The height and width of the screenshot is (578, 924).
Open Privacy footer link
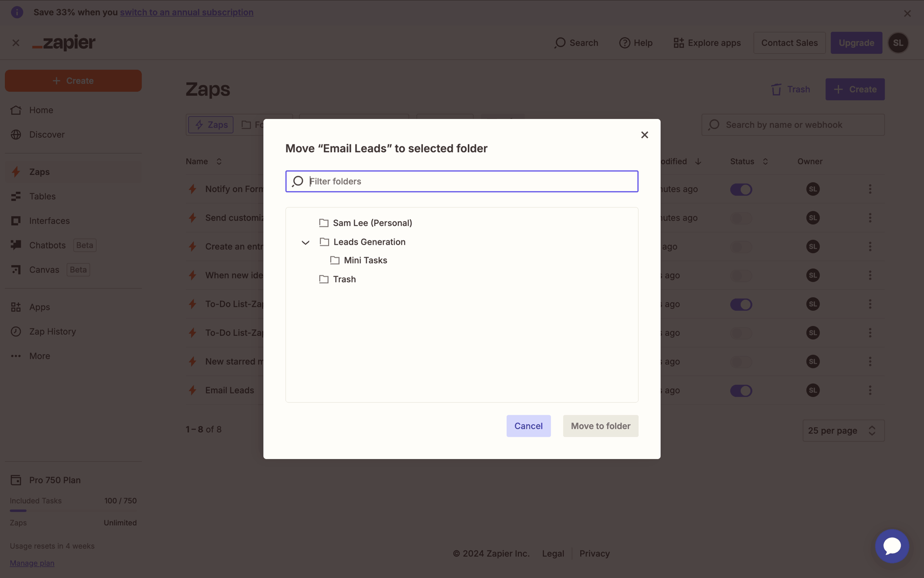click(x=594, y=554)
